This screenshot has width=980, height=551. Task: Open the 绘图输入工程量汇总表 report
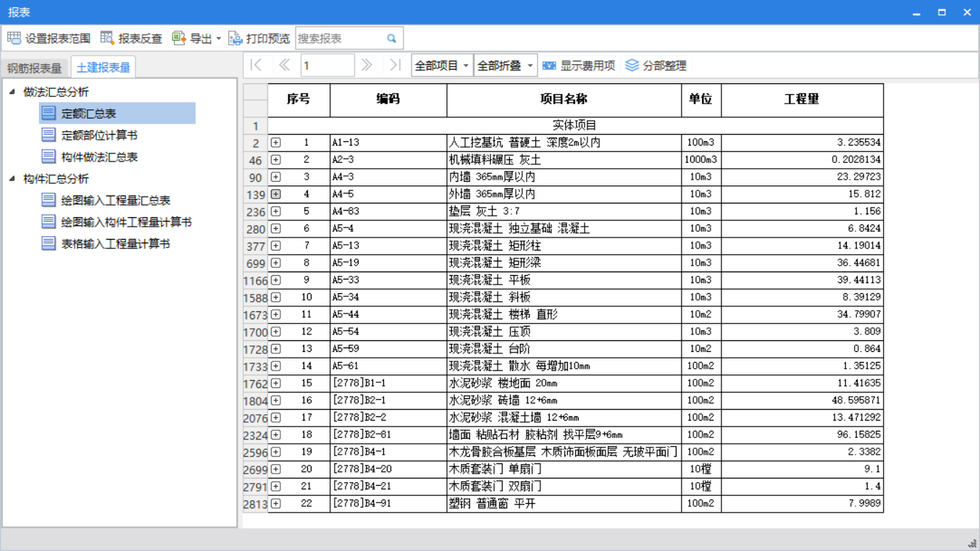click(106, 201)
